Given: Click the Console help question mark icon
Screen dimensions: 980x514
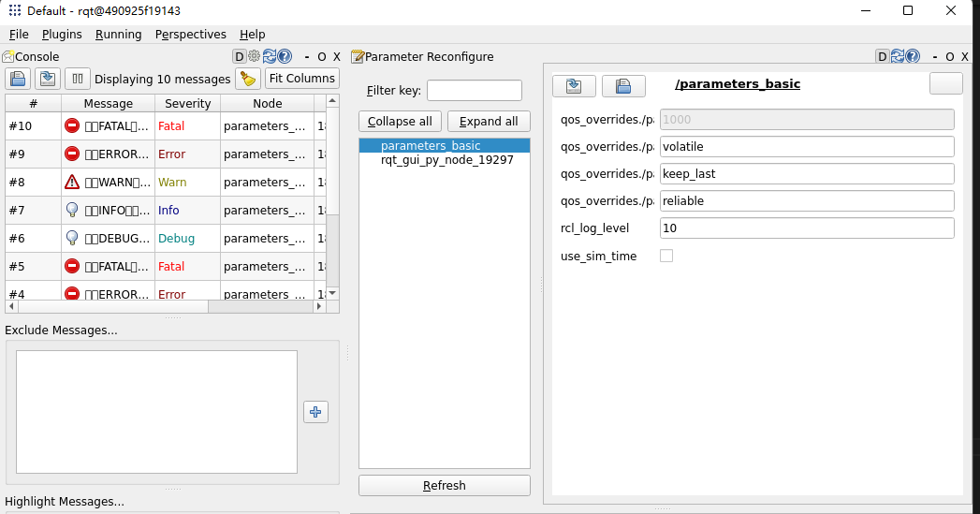Looking at the screenshot, I should point(285,56).
